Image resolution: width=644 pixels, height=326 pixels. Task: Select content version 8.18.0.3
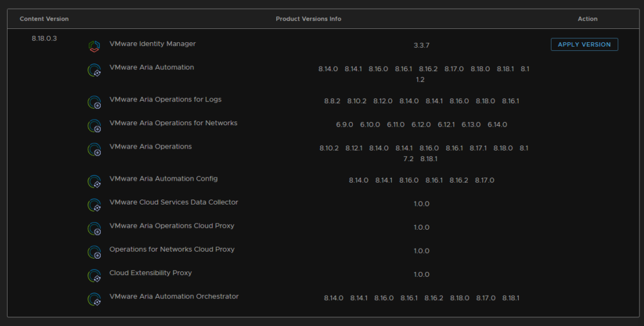pos(45,38)
